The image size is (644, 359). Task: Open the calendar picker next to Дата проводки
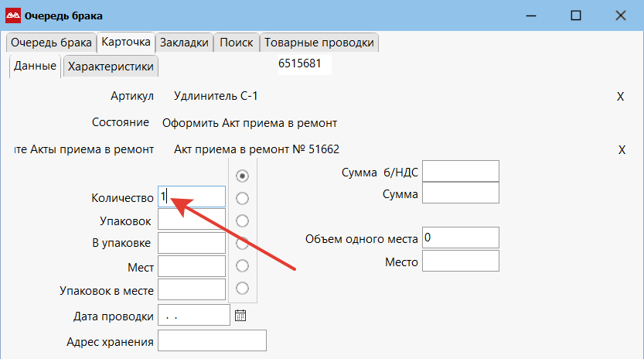coord(240,315)
